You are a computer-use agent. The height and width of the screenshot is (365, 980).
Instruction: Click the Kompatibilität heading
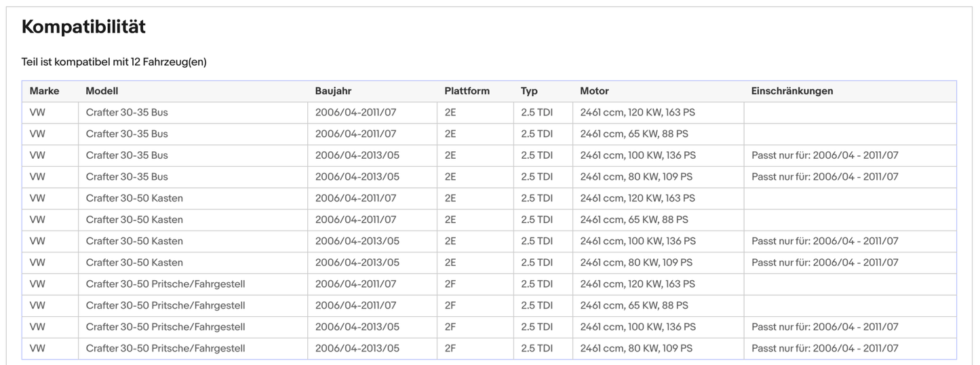click(x=83, y=27)
